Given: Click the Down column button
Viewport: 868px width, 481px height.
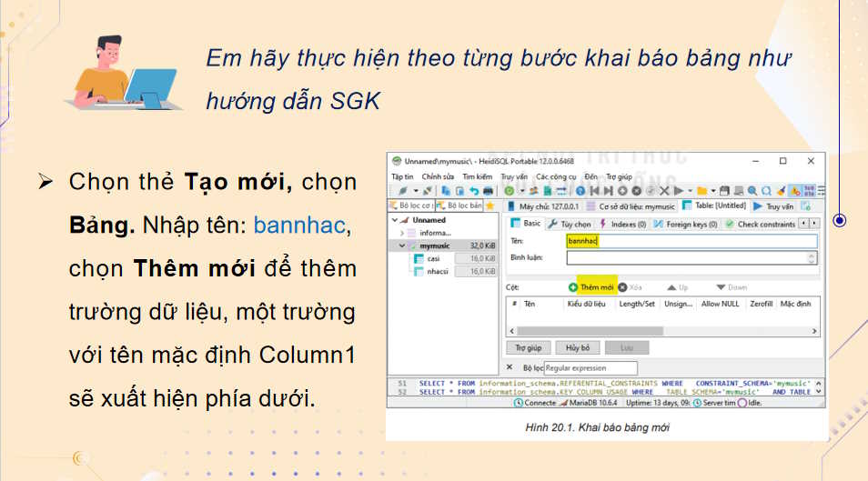Looking at the screenshot, I should pyautogui.click(x=732, y=287).
